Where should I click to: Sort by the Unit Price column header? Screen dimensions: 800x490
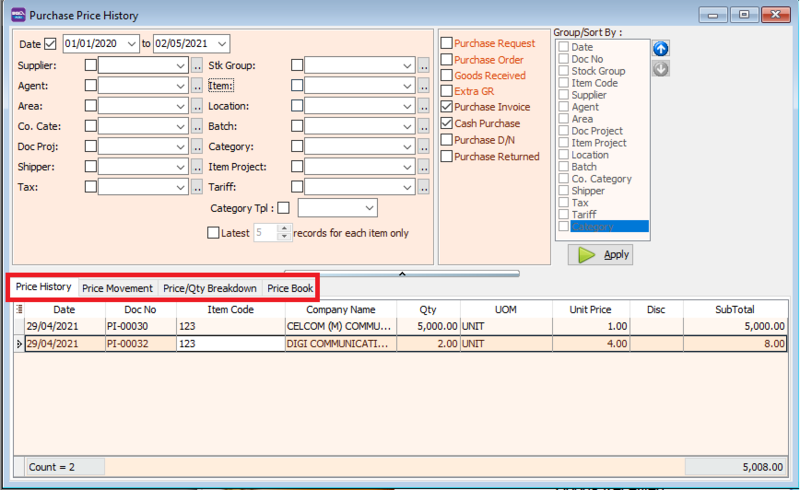(x=590, y=310)
